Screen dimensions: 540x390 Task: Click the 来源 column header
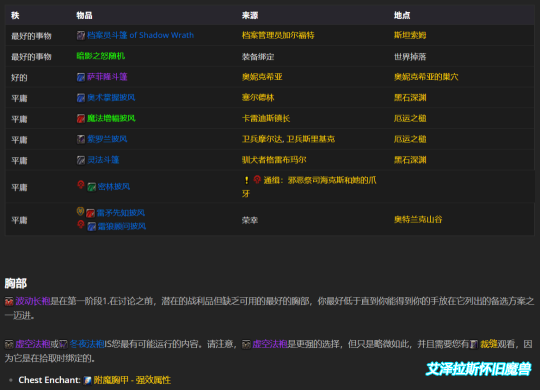pyautogui.click(x=250, y=15)
